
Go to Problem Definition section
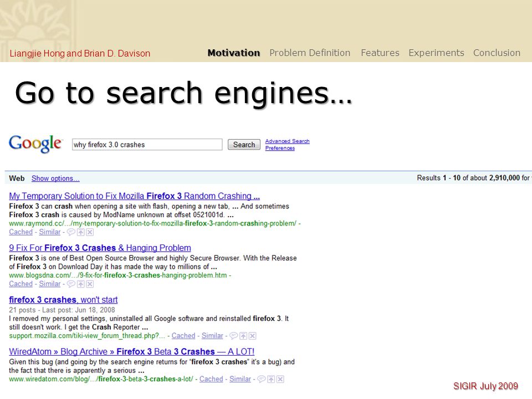pos(310,53)
